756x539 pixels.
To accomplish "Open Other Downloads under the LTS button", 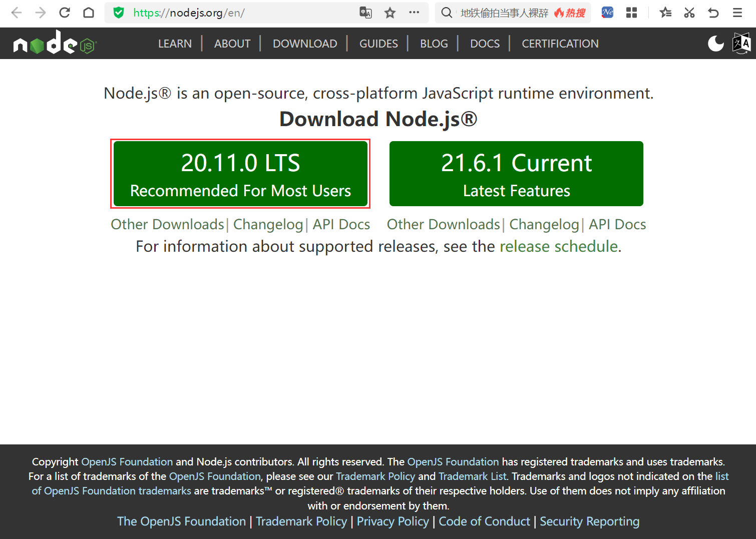I will [167, 224].
